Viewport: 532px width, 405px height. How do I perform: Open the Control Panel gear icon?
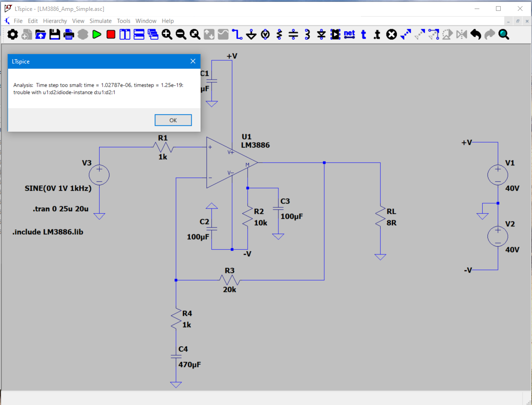pos(12,34)
